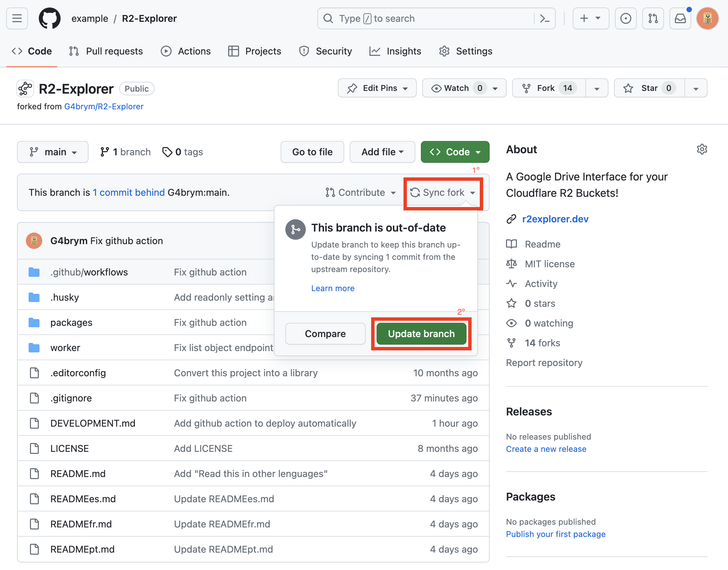Switch to the Code tab
Viewport: 728px width, 570px height.
pos(32,51)
